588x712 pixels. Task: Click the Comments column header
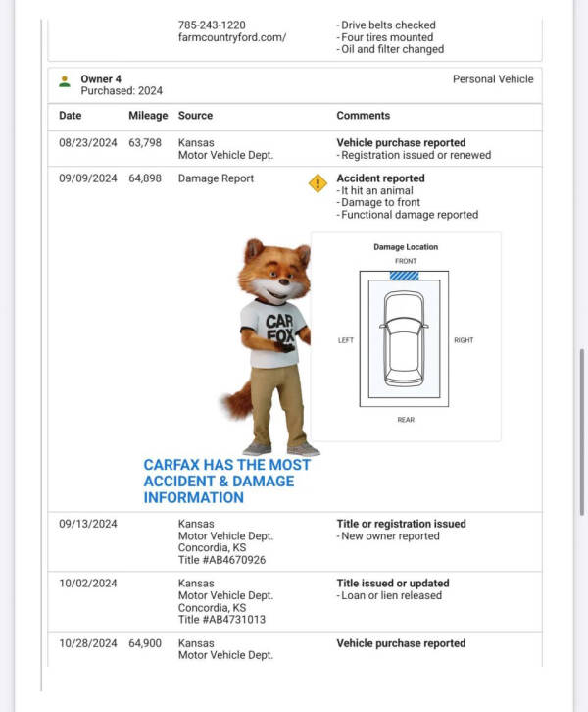363,116
